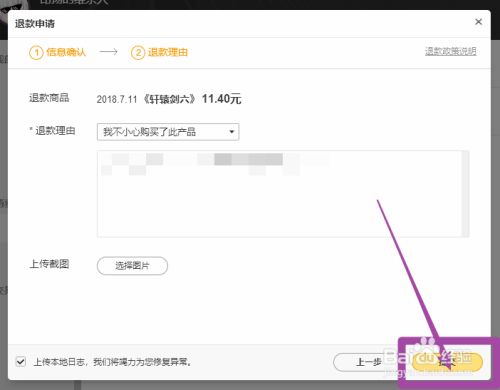Uncheck the 上传本地日志 checkbox
The height and width of the screenshot is (390, 500).
click(21, 361)
